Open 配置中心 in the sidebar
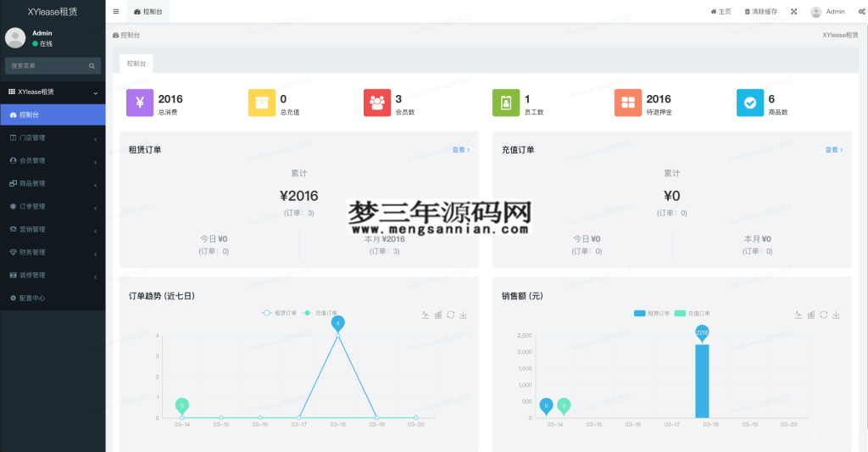 53,298
